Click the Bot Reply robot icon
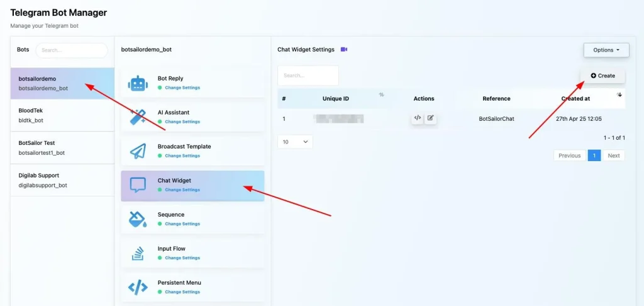Image resolution: width=644 pixels, height=306 pixels. point(138,84)
